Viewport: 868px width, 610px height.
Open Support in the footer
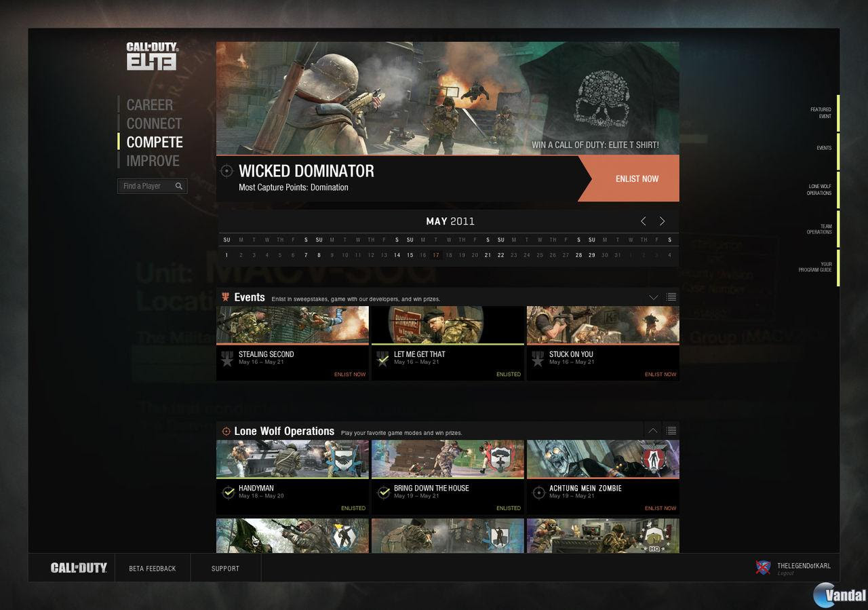225,569
